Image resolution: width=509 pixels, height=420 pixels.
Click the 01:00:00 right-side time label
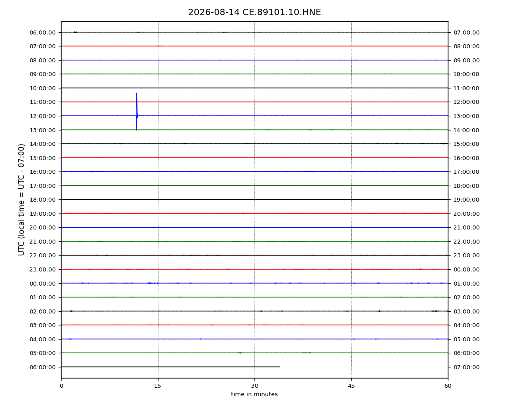(466, 283)
